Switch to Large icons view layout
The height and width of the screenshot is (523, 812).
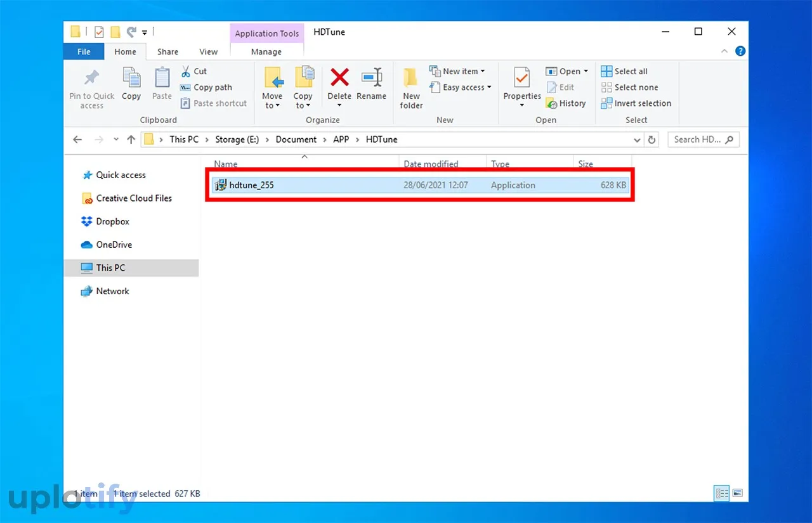click(738, 493)
